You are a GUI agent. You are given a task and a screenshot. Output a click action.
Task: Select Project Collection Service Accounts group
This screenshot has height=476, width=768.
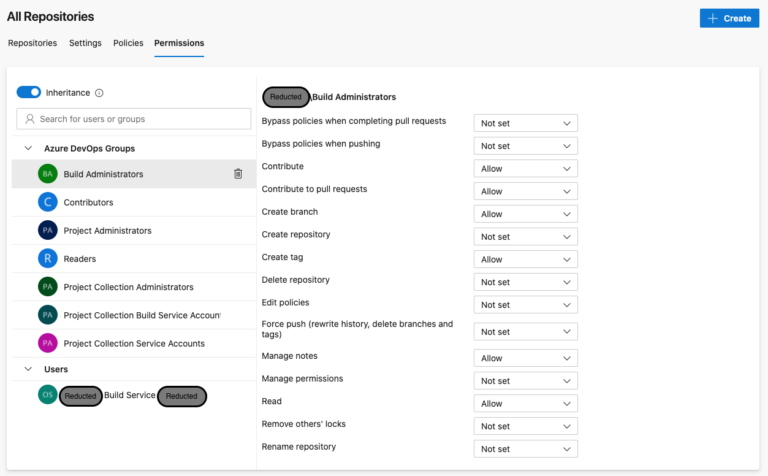pyautogui.click(x=134, y=343)
